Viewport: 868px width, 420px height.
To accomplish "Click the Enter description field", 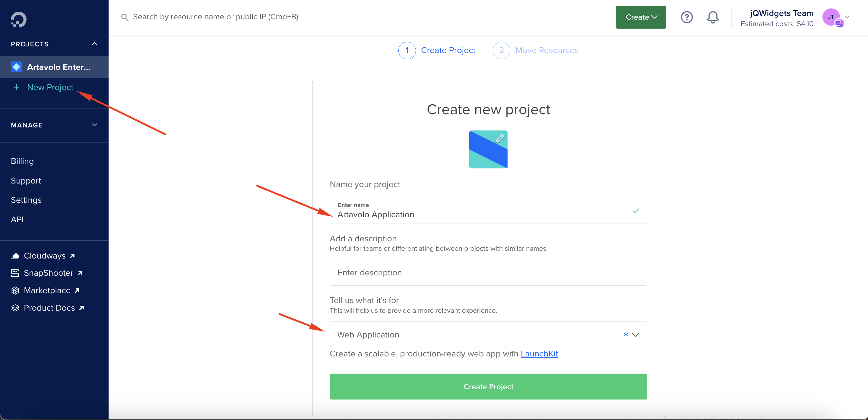I will pos(488,273).
